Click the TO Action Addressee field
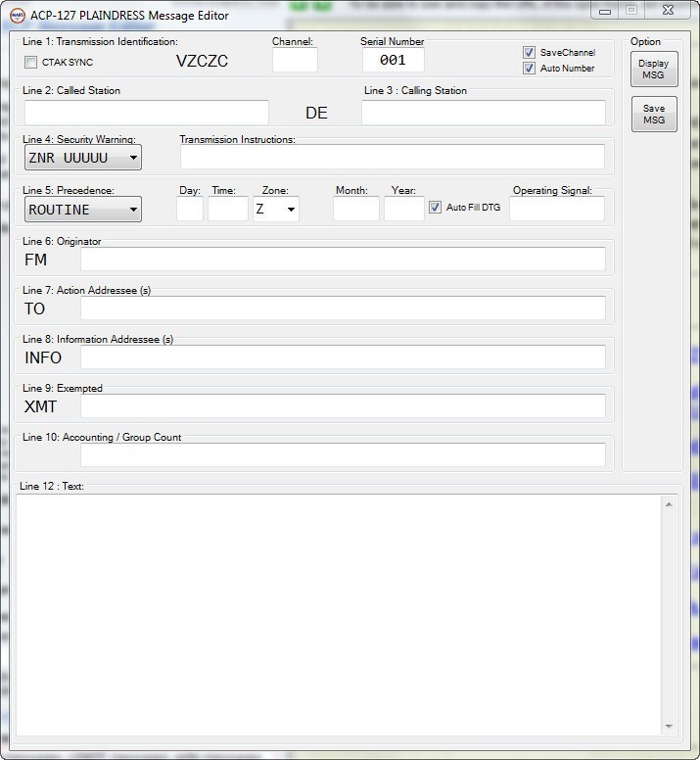The image size is (700, 760). [x=343, y=309]
